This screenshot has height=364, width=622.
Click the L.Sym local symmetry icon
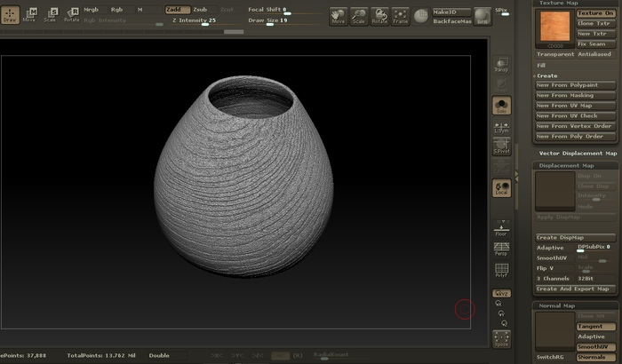[x=501, y=126]
